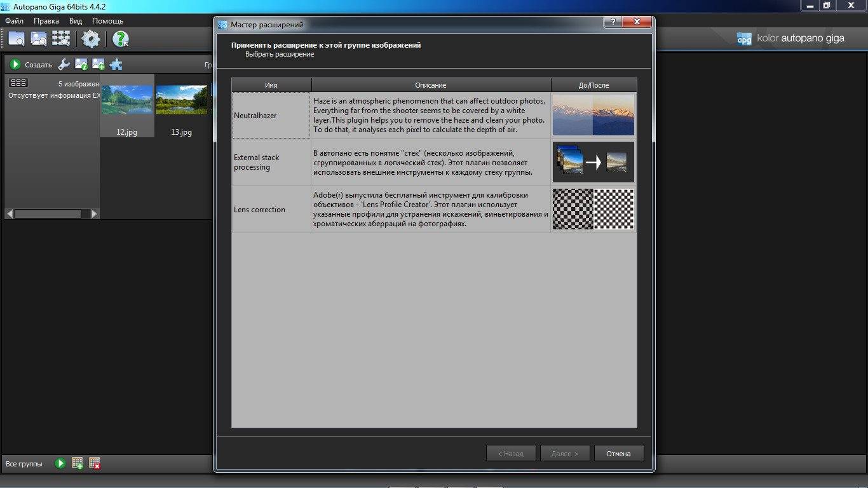The height and width of the screenshot is (488, 868).
Task: Open the Помощь menu
Action: pyautogui.click(x=108, y=21)
